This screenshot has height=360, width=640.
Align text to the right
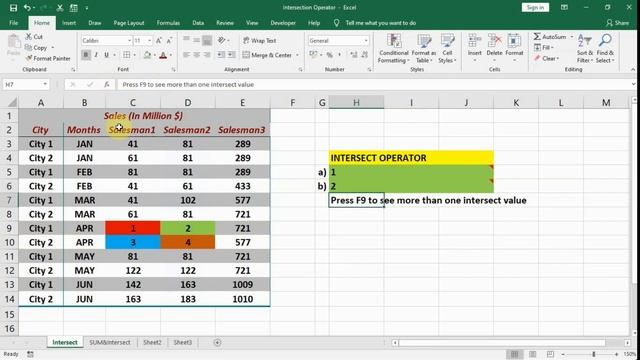pos(207,55)
